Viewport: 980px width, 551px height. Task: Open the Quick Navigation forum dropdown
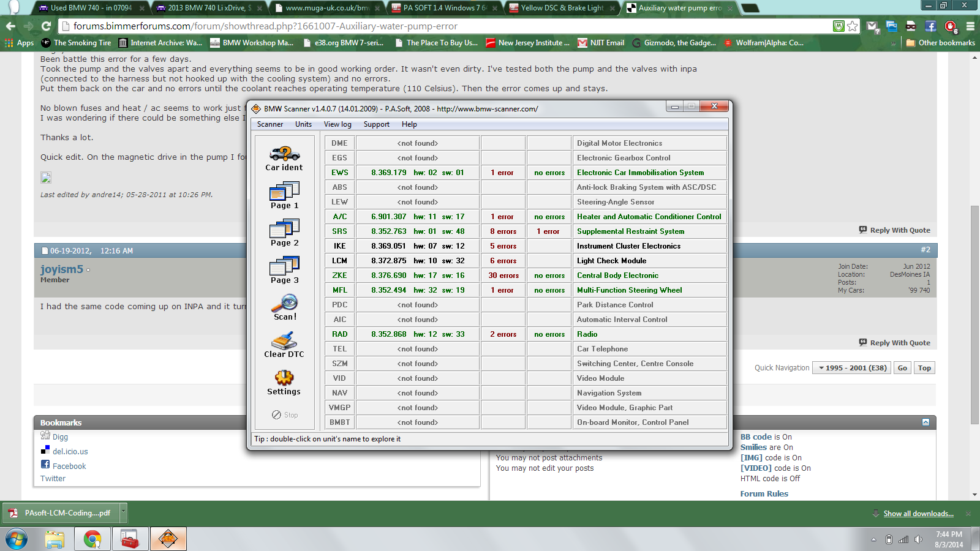pos(852,368)
